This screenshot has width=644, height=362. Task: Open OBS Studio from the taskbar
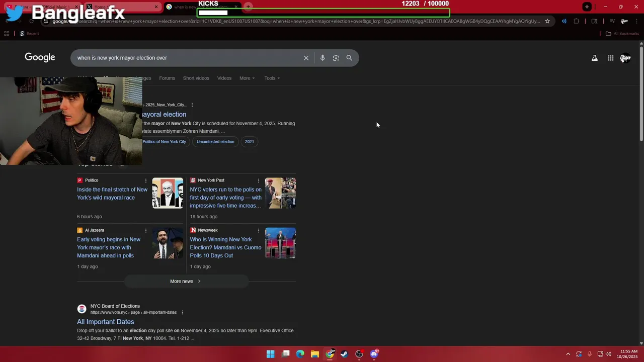coord(359,354)
